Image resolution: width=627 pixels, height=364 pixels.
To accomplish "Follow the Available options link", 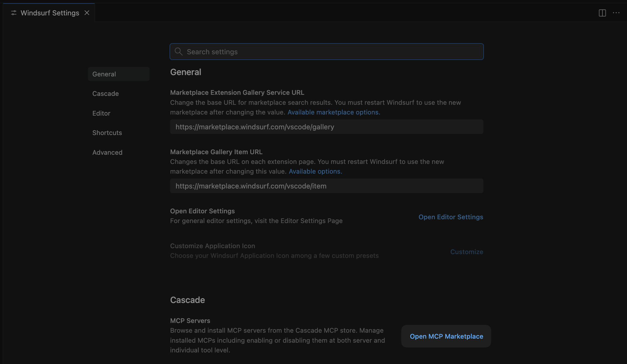I will [315, 171].
